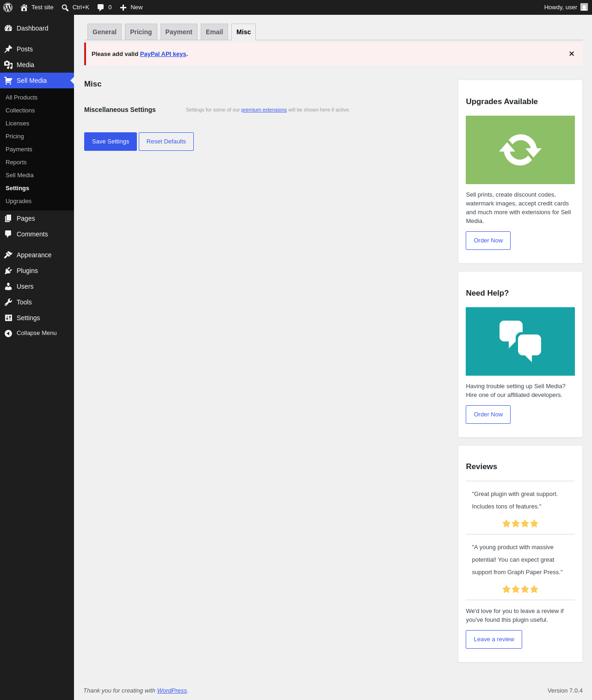This screenshot has height=700, width=592.
Task: Open the Email tab
Action: coord(214,32)
